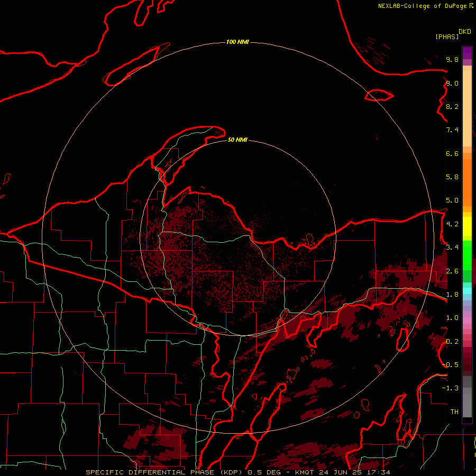476x476 pixels.
Task: Click the 100 NMI range ring label
Action: [237, 42]
